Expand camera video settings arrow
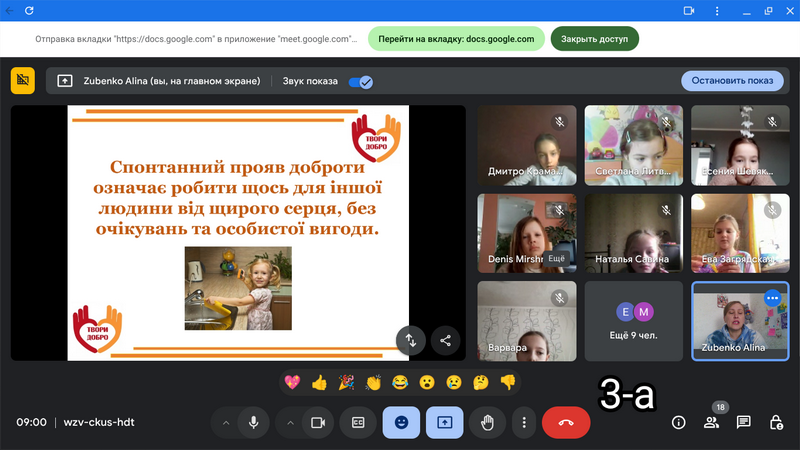Screen dimensions: 800x450 [x=290, y=422]
